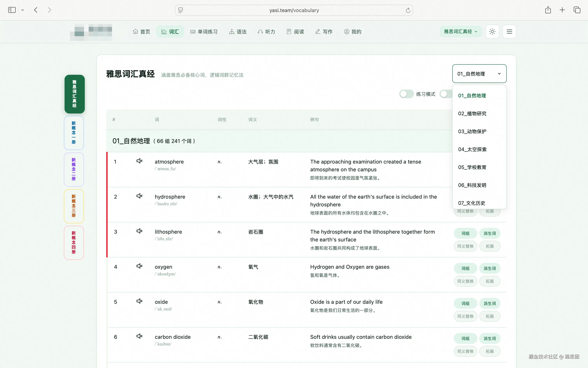
Task: Open the 词汇 vocabulary tab
Action: (x=170, y=32)
